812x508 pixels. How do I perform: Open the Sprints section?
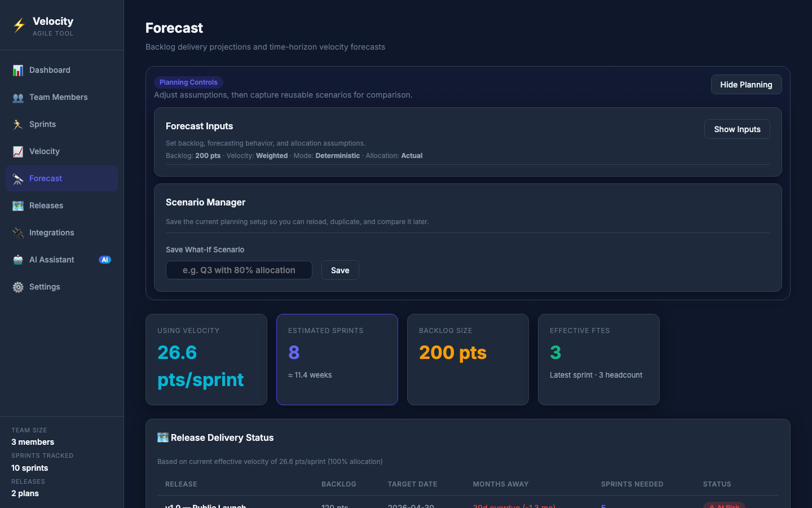coord(62,124)
